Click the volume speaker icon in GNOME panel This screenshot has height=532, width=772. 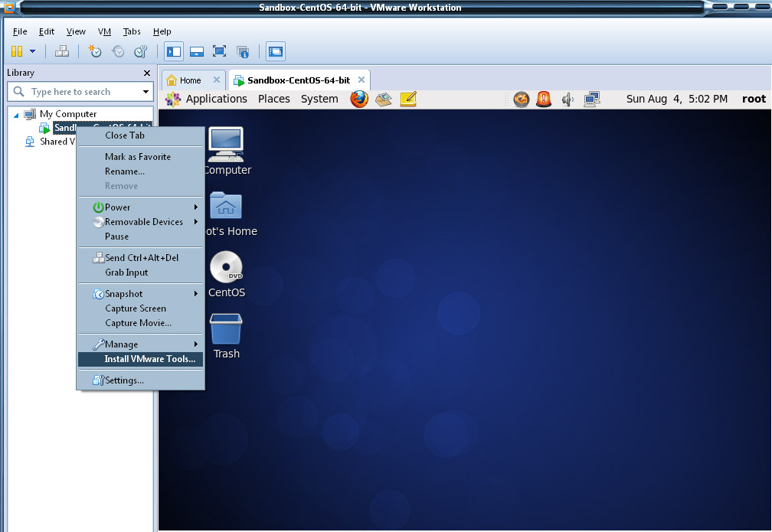pyautogui.click(x=568, y=100)
